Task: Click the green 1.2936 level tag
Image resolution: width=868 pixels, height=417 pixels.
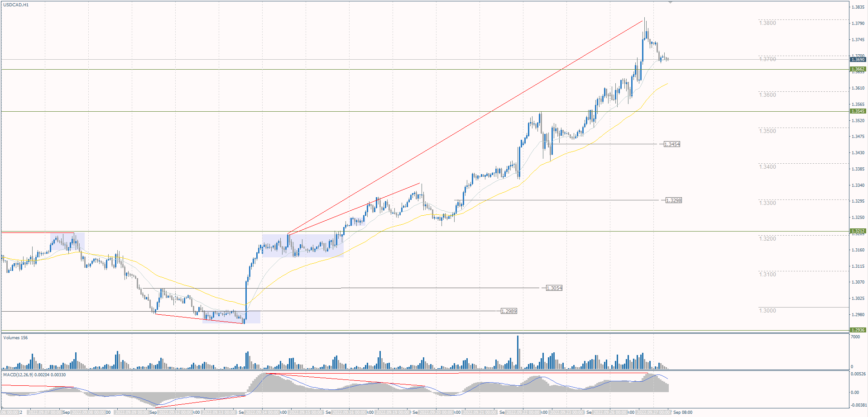Action: [x=858, y=330]
